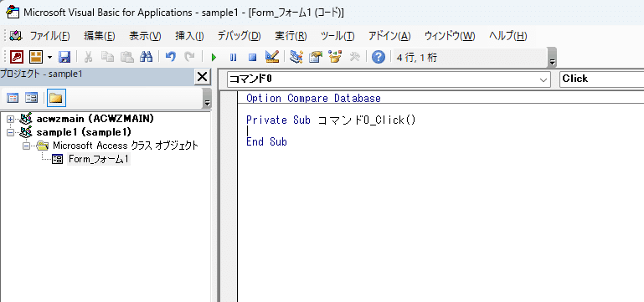Open Find with the binoculars icon
644x302 pixels.
[x=147, y=57]
